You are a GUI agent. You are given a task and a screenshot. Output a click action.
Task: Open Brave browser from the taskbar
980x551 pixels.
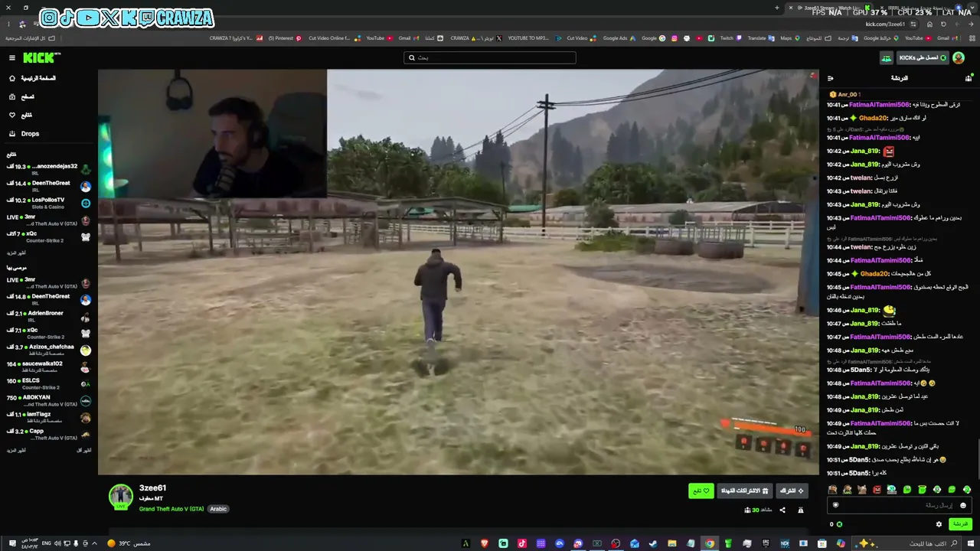[484, 543]
